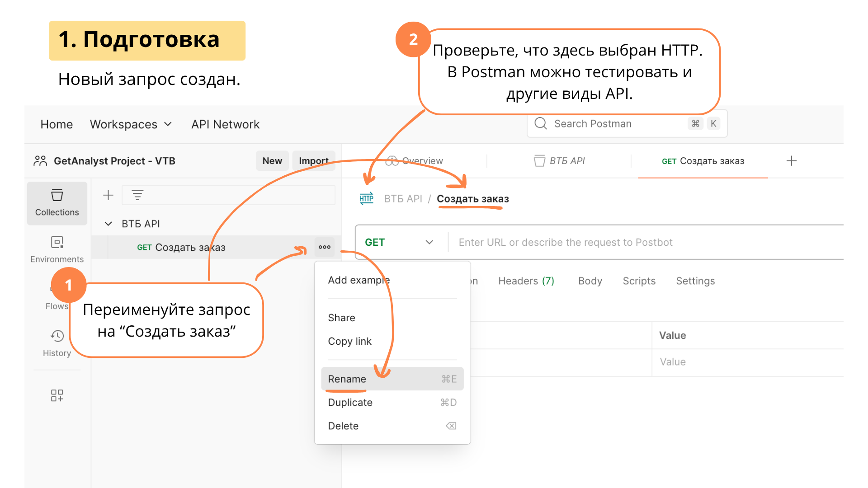Viewport: 868px width, 488px height.
Task: Open the request Settings tab
Action: pyautogui.click(x=695, y=281)
